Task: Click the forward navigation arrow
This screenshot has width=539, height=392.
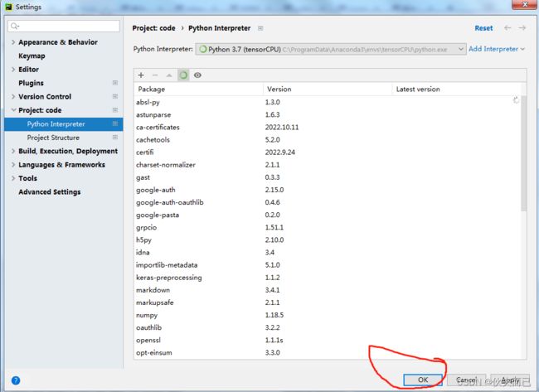Action: tap(522, 28)
